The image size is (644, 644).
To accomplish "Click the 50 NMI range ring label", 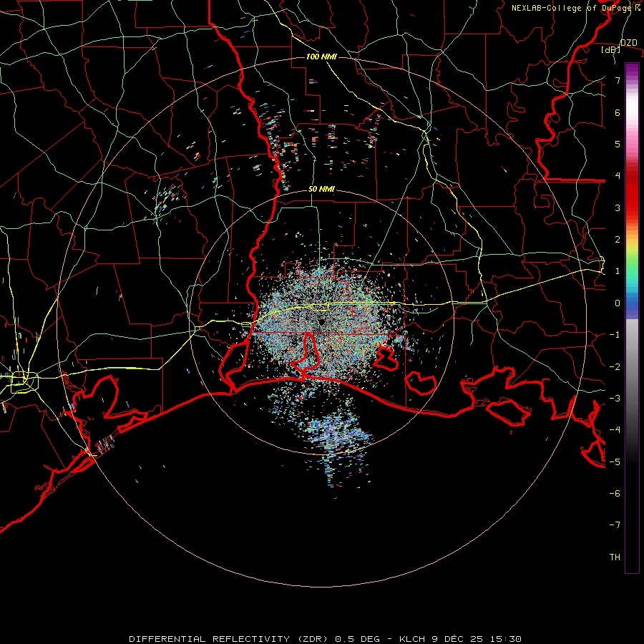I will click(x=321, y=190).
